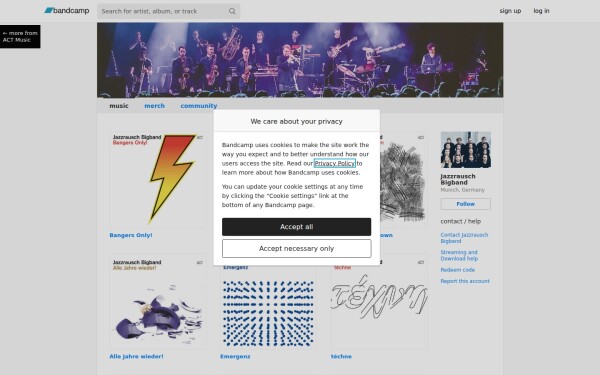This screenshot has height=375, width=600.
Task: Open the scribble-art album cover beside the dialog
Action: pos(404,179)
